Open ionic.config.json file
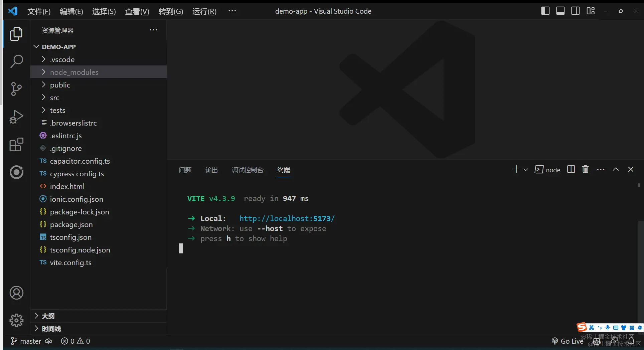The image size is (644, 350). (99, 199)
